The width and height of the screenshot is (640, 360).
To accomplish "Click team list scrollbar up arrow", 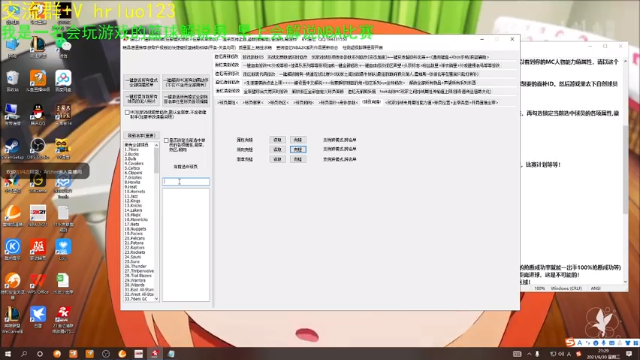I will tap(156, 145).
